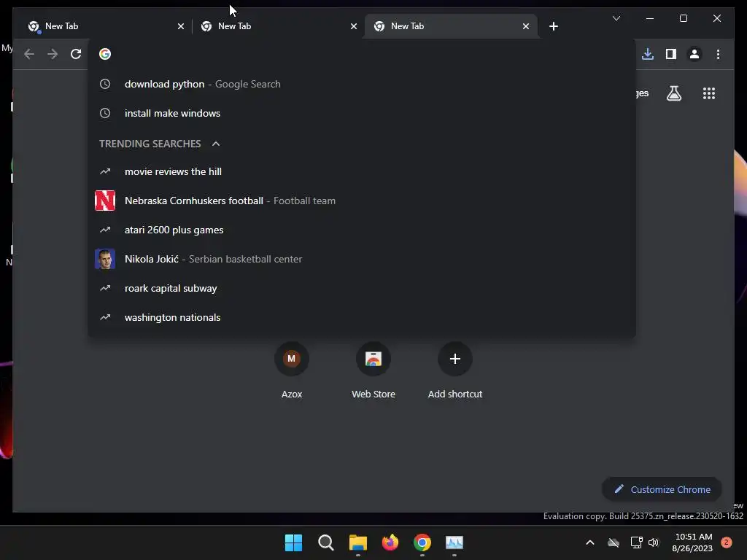Click the OneDrive cloud tray icon
This screenshot has width=747, height=560.
pyautogui.click(x=614, y=542)
